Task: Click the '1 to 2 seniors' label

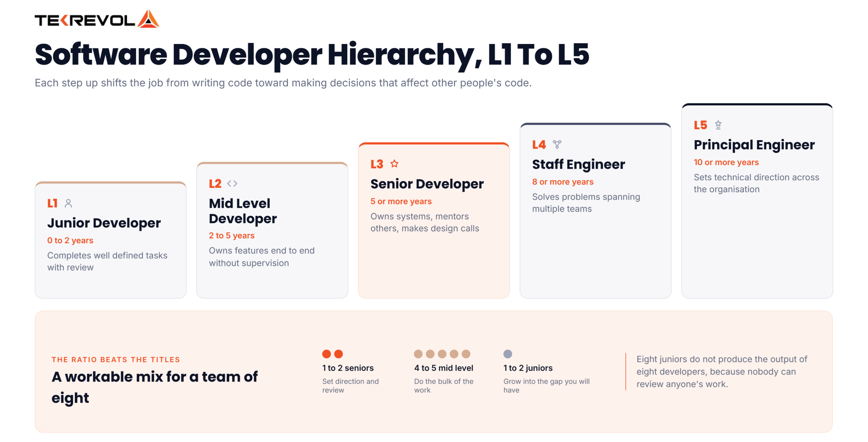Action: pyautogui.click(x=348, y=368)
